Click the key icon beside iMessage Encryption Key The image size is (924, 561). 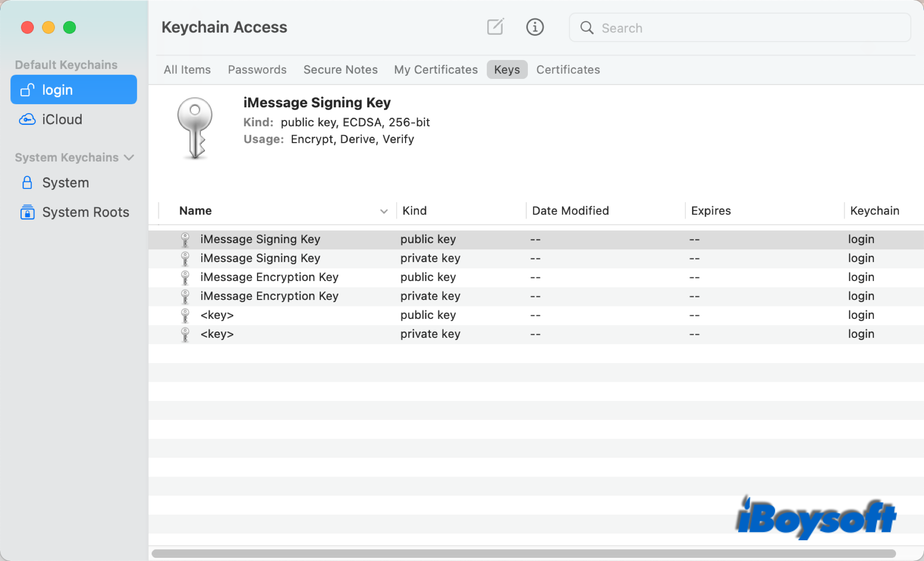point(185,277)
